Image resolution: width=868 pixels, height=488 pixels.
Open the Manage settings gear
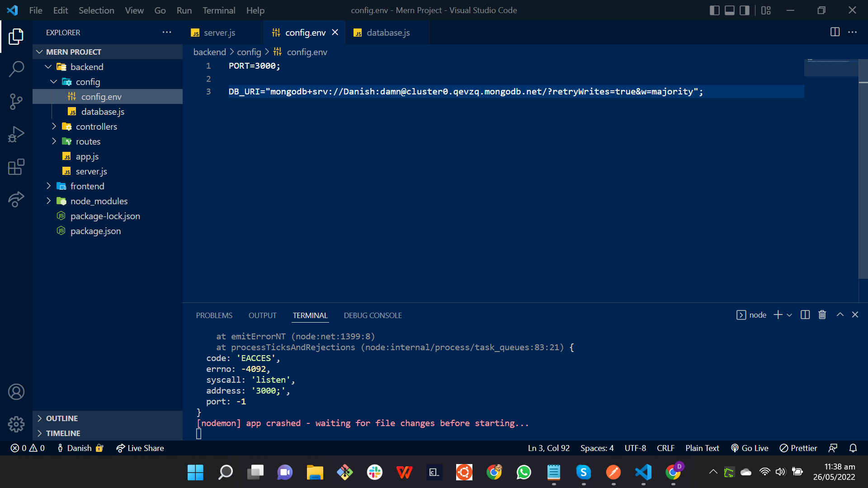[16, 424]
